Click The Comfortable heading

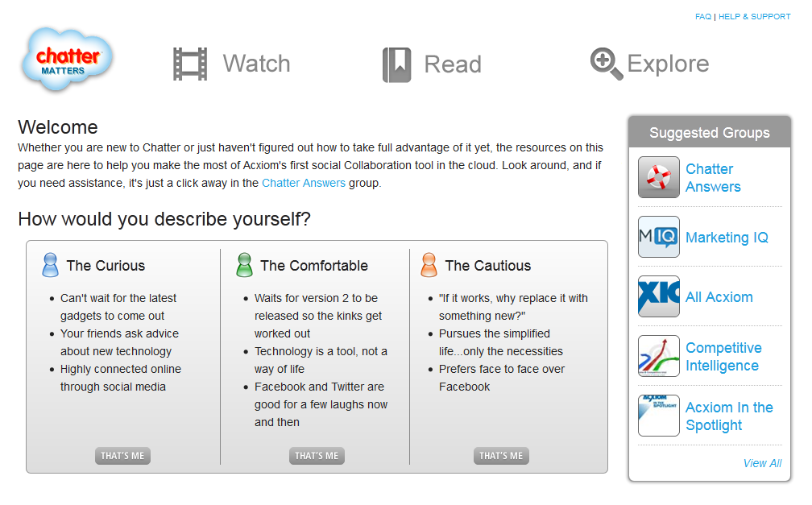click(314, 266)
